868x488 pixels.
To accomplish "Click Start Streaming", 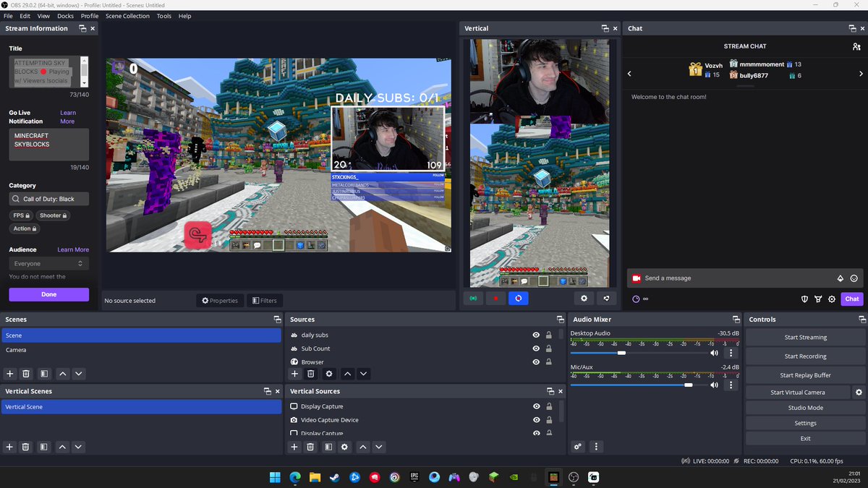I will [805, 338].
